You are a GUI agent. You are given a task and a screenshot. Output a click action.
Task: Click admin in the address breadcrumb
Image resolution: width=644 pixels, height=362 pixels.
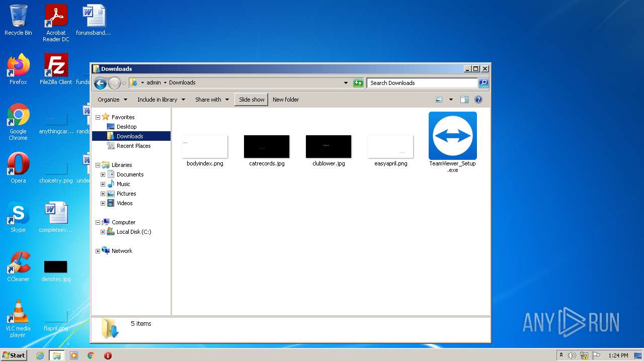[153, 83]
